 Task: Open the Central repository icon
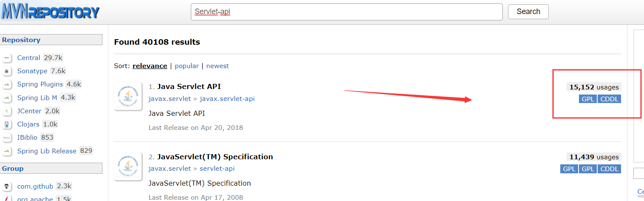pos(7,58)
